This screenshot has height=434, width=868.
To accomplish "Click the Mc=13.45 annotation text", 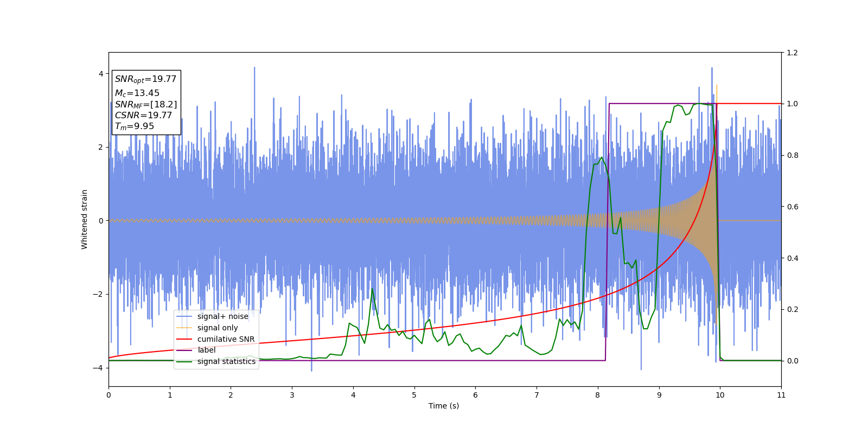I will click(x=137, y=93).
